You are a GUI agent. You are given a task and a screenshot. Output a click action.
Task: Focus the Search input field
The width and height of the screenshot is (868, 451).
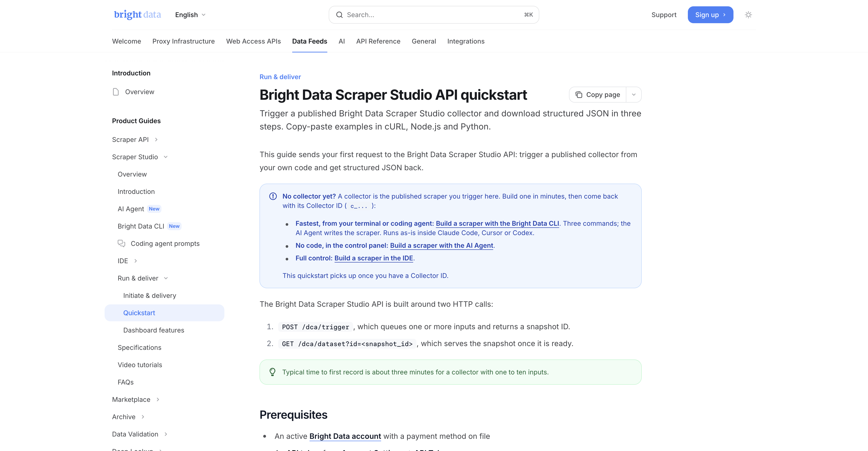434,15
